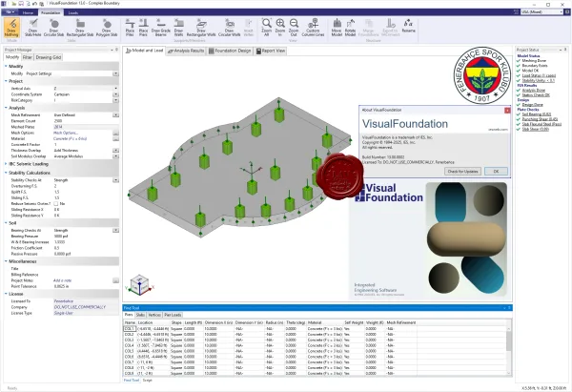Close the About VisualFoundation dialog
This screenshot has height=392, width=572.
pyautogui.click(x=507, y=111)
